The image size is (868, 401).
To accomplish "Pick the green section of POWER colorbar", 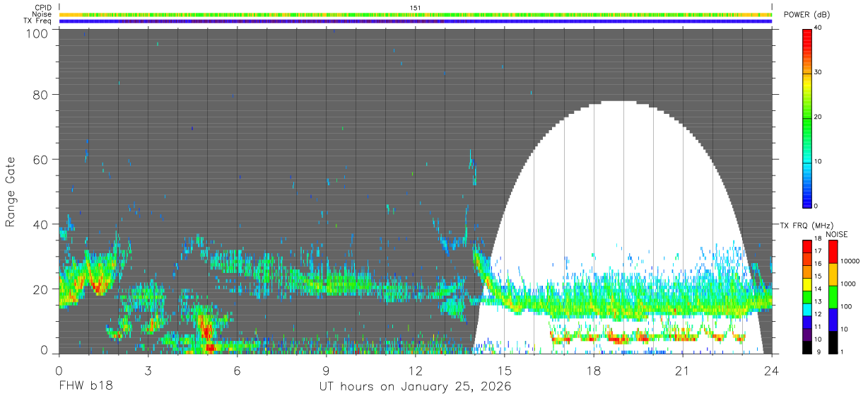I will click(x=807, y=120).
